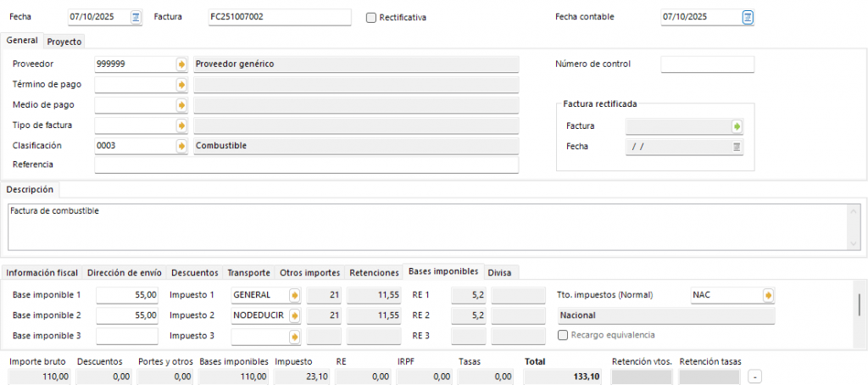Enable the Rectificativa checkbox
Screen dimensions: 868x385
(x=371, y=18)
